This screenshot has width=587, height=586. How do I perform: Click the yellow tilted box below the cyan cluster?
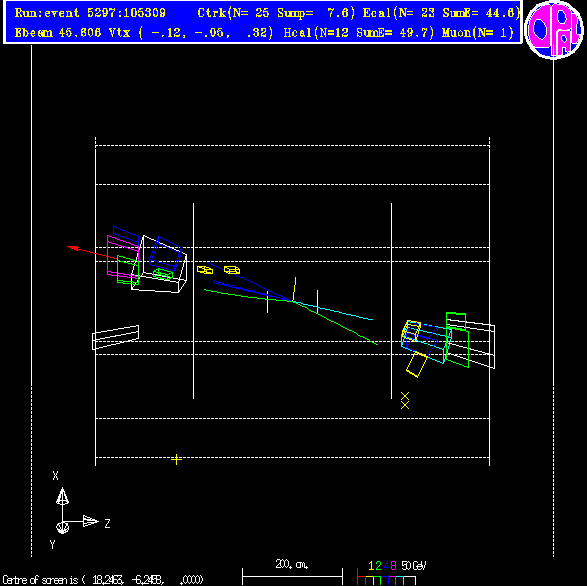coord(417,364)
